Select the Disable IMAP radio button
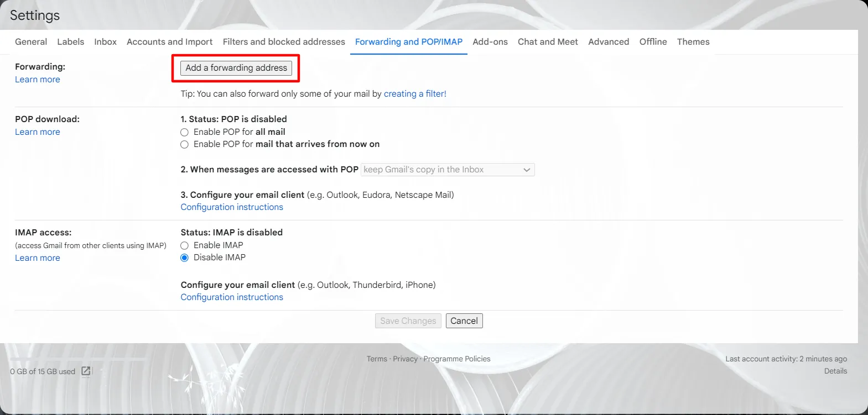The image size is (868, 415). coord(185,258)
